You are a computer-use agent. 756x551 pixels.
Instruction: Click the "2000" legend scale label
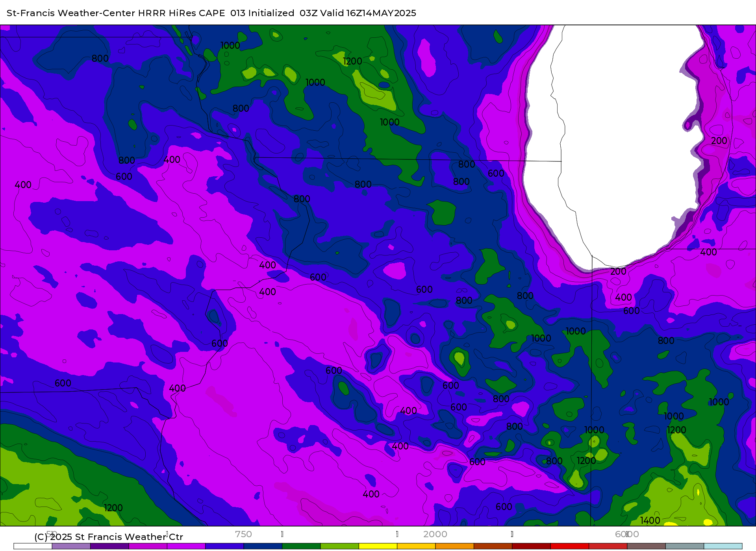click(435, 534)
